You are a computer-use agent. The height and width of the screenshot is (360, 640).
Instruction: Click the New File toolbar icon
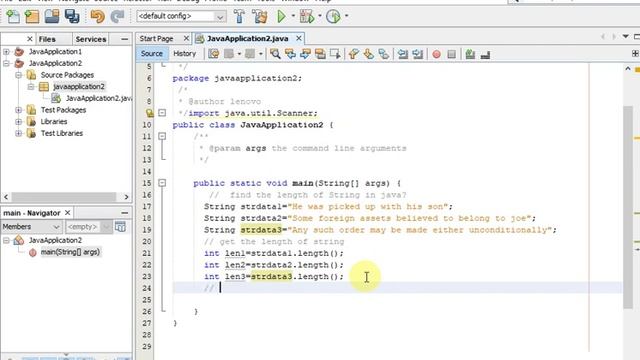pos(13,16)
